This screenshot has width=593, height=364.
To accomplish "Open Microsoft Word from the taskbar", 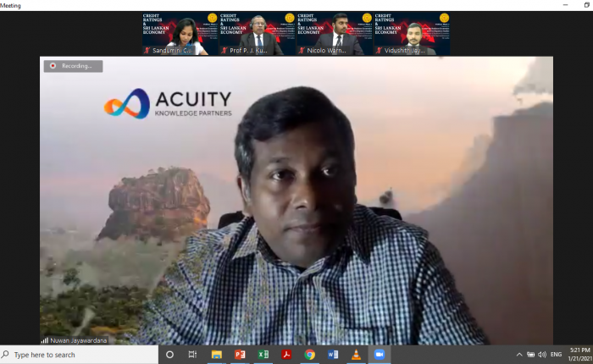I will tap(333, 355).
